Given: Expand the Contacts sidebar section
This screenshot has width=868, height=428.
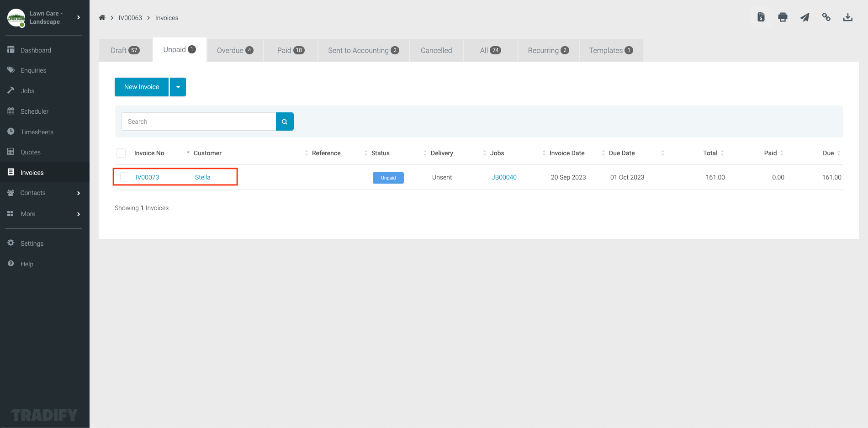Looking at the screenshot, I should click(33, 193).
